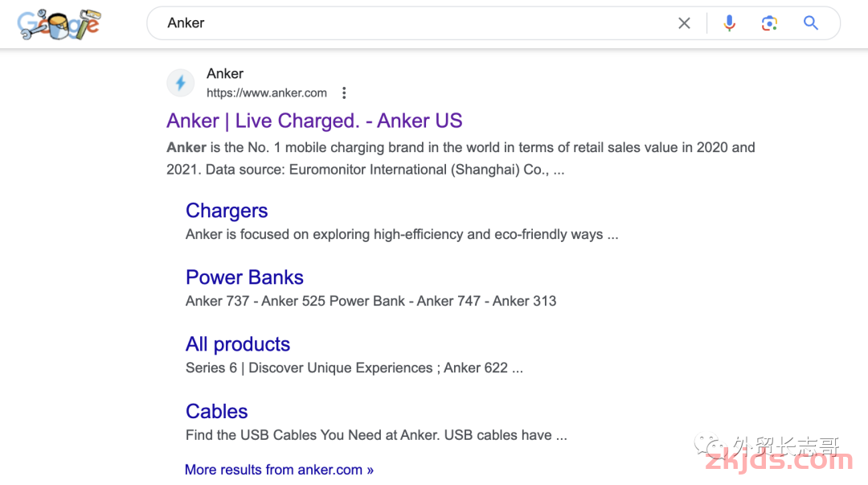Click the https://www.anker.com URL text
868x485 pixels.
pos(266,92)
